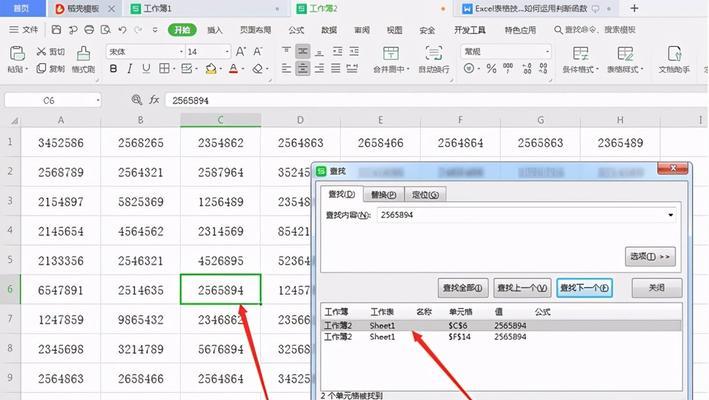Click the fx insert function icon
This screenshot has height=400, width=709.
[x=155, y=100]
